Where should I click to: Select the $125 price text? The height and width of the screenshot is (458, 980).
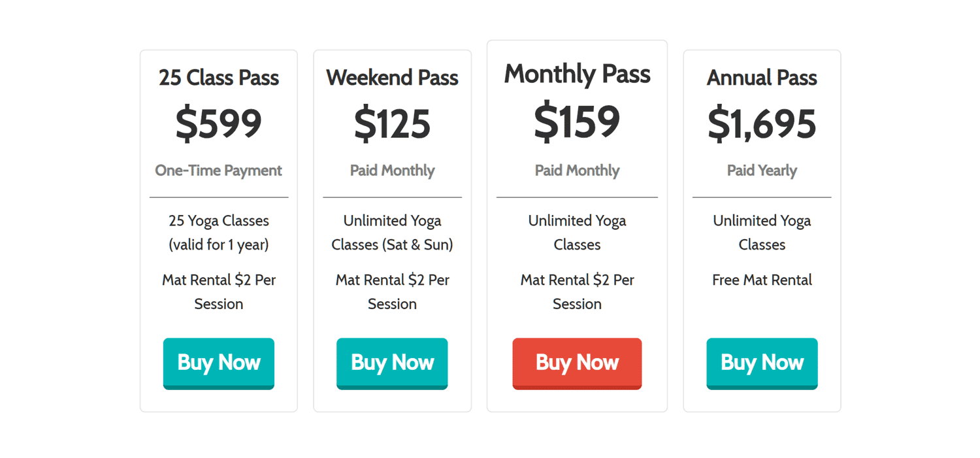pos(392,123)
